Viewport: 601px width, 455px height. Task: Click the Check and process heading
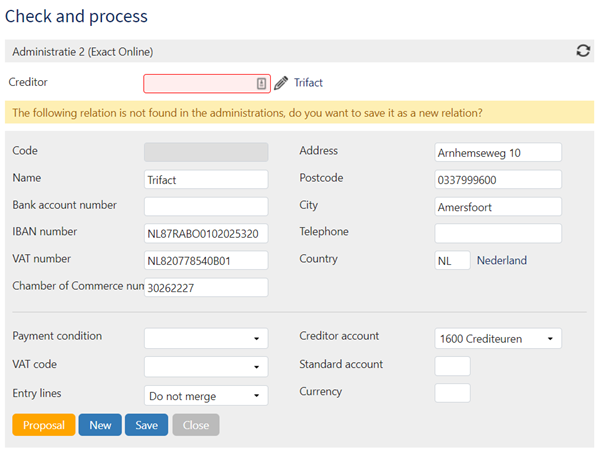(76, 16)
